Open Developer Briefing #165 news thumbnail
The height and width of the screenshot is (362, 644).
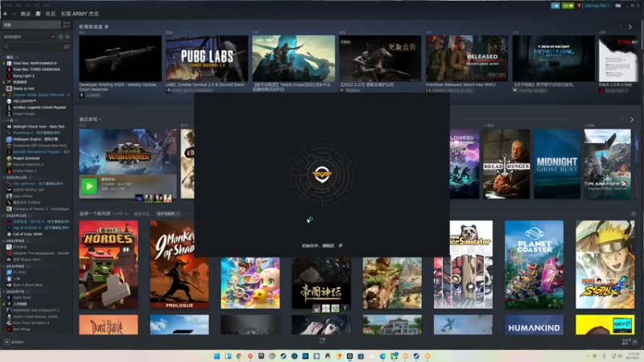tap(120, 58)
